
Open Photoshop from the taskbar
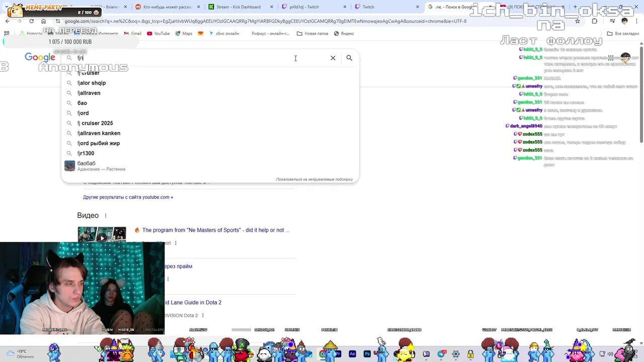pos(367,354)
